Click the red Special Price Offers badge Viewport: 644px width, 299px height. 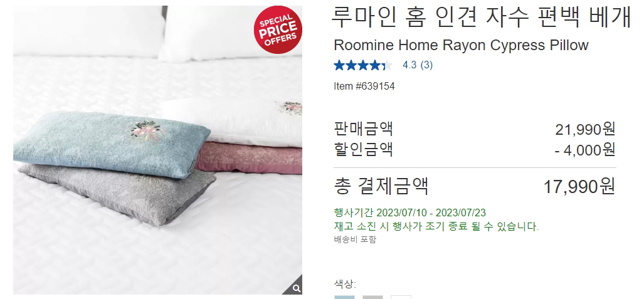point(278,29)
